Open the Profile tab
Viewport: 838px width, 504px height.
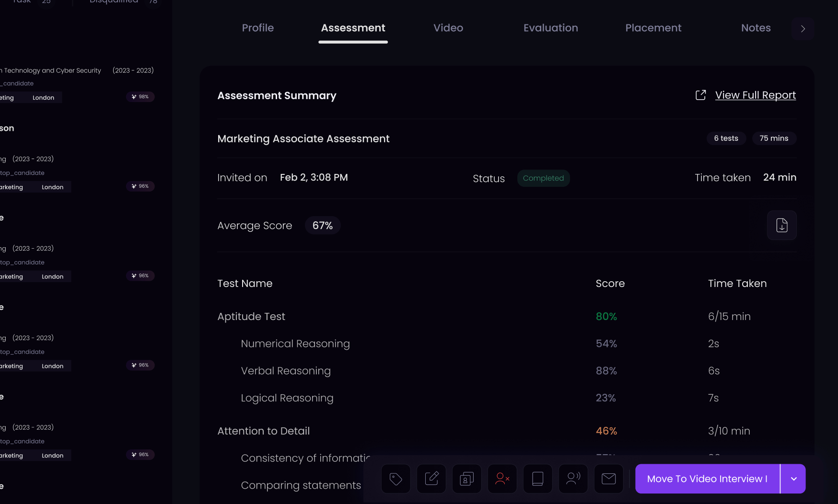tap(257, 28)
